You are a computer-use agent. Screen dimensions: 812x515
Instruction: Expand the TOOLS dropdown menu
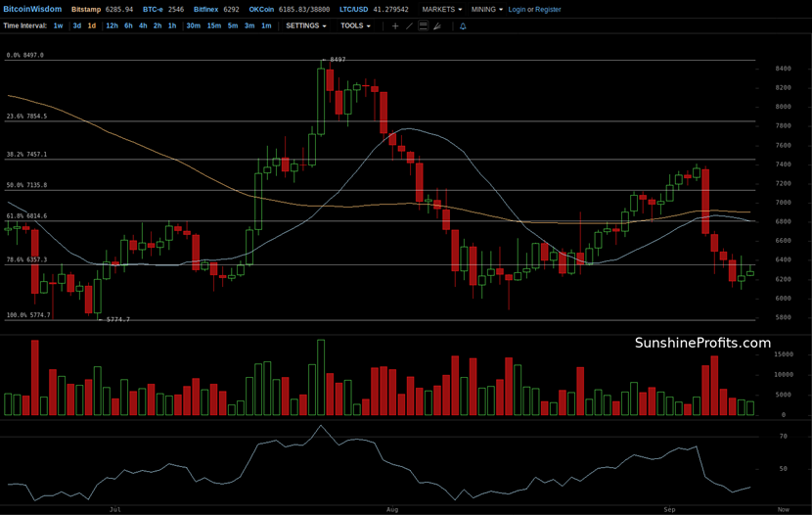[355, 26]
